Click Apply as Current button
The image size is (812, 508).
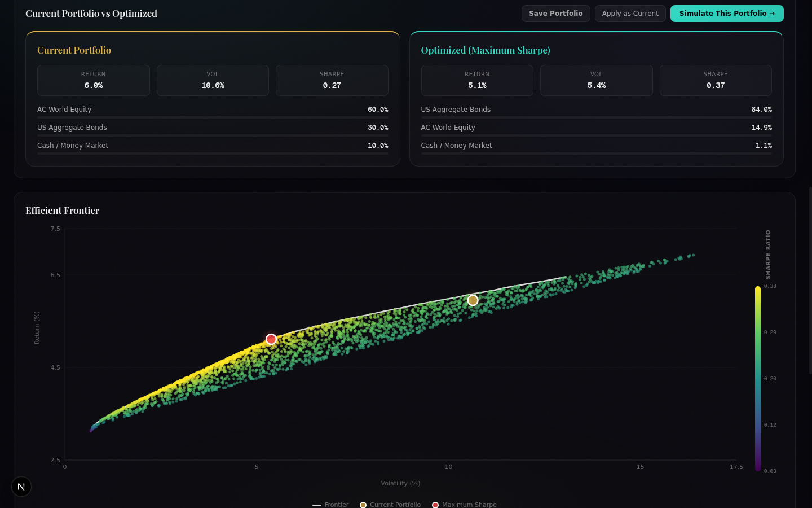(630, 14)
